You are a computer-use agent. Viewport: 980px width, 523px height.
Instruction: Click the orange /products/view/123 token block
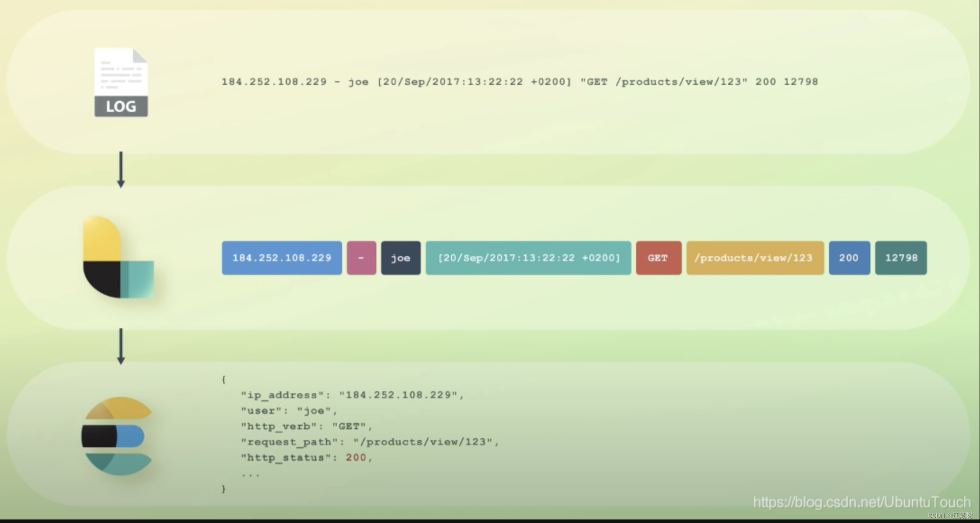click(x=755, y=258)
